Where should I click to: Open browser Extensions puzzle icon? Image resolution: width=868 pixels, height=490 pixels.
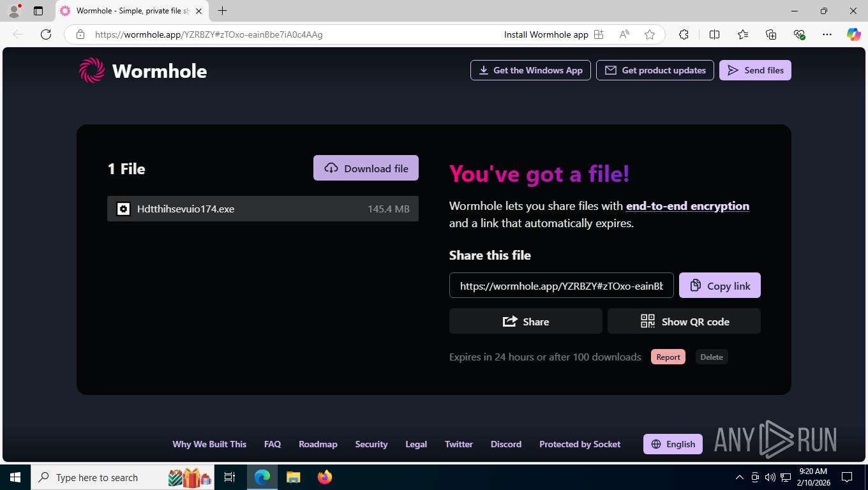684,34
